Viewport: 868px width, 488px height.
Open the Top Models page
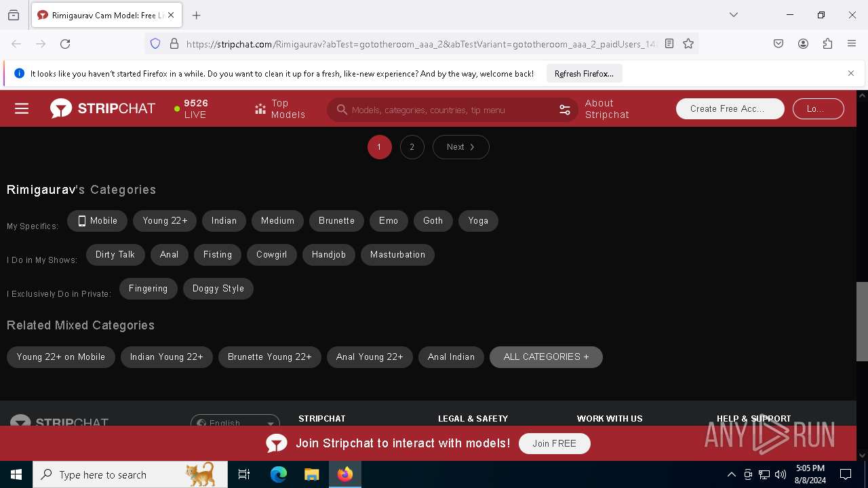pyautogui.click(x=280, y=108)
